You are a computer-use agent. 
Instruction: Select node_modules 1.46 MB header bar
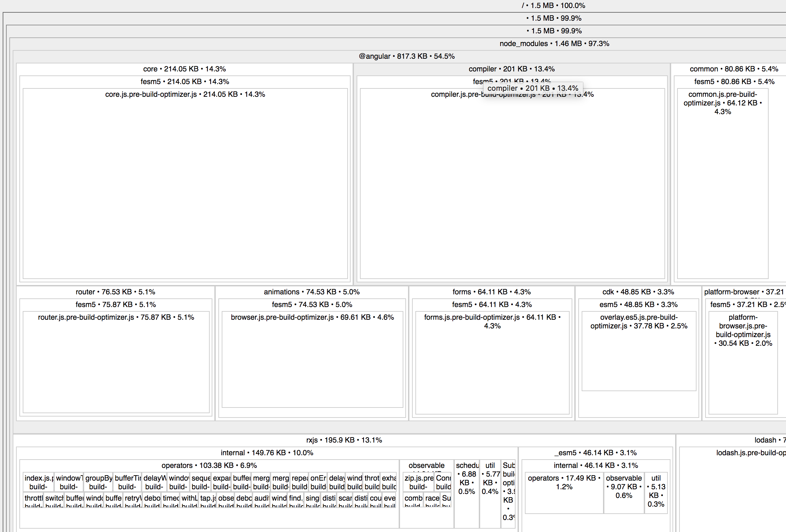click(554, 44)
